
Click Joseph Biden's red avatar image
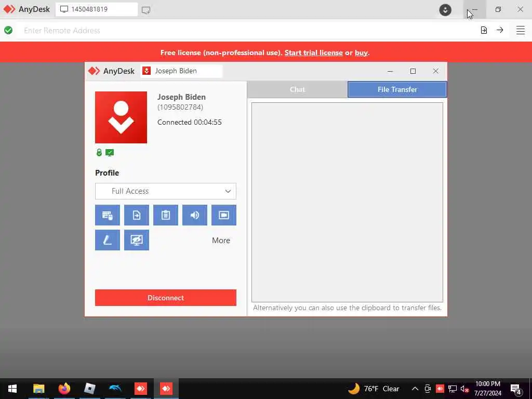[x=121, y=117]
